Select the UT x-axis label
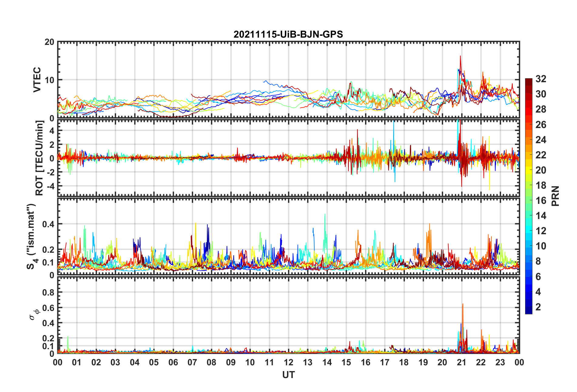This screenshot has width=577, height=392. pyautogui.click(x=288, y=375)
